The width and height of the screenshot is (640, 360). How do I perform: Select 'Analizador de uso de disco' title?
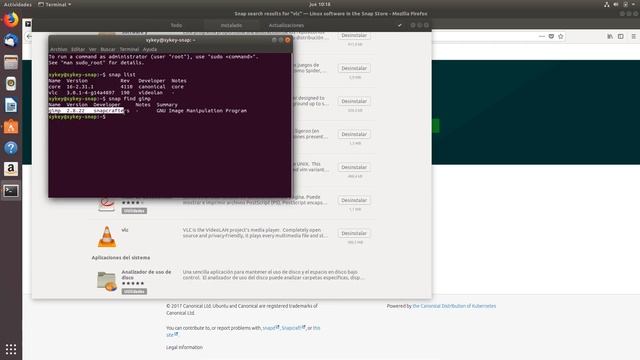click(146, 274)
